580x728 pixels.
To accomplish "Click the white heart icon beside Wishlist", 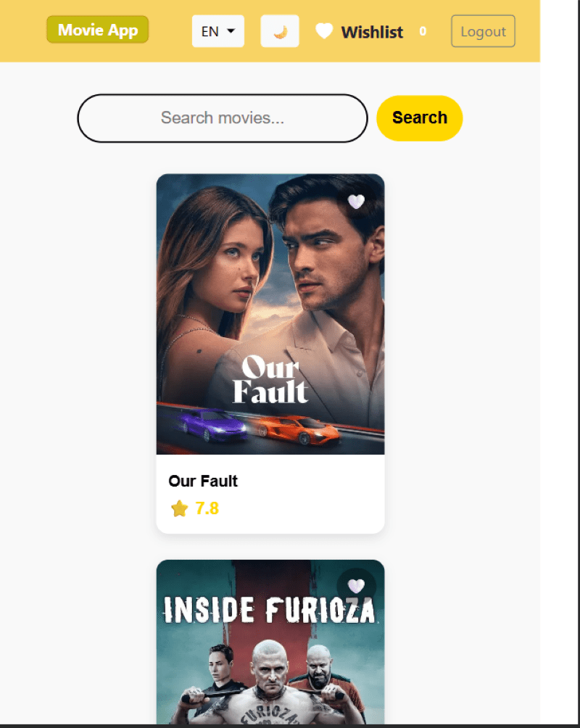I will (324, 31).
